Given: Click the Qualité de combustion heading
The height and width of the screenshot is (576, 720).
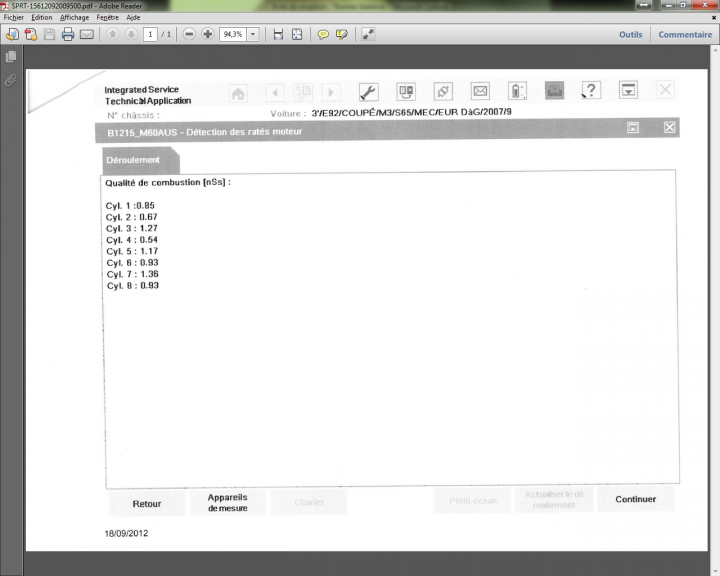Looking at the screenshot, I should (x=168, y=183).
